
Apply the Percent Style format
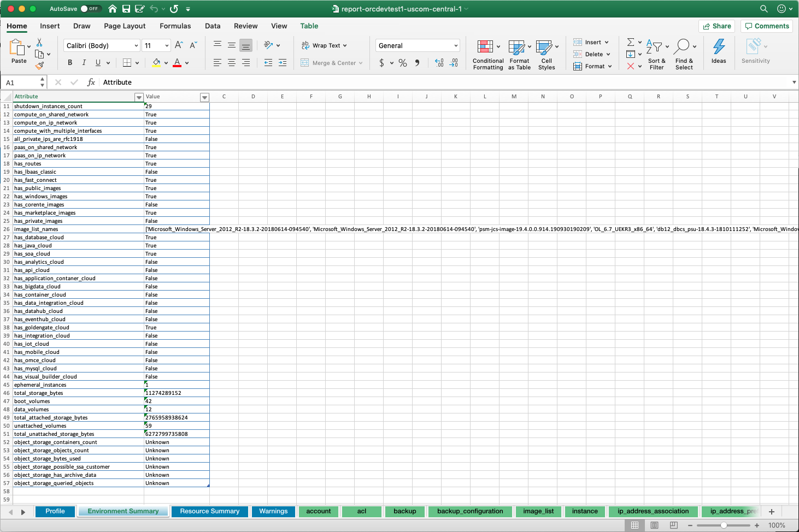click(x=403, y=63)
